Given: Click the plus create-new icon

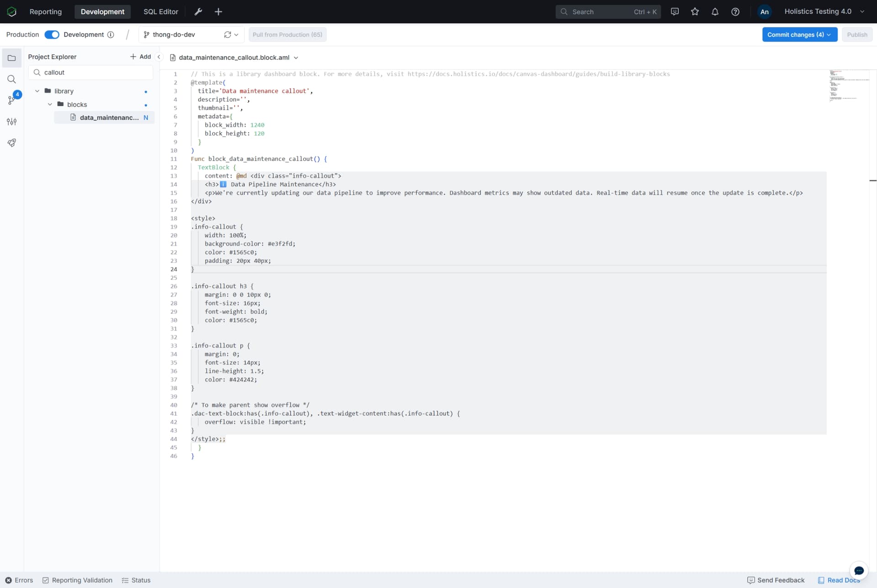Looking at the screenshot, I should [218, 11].
